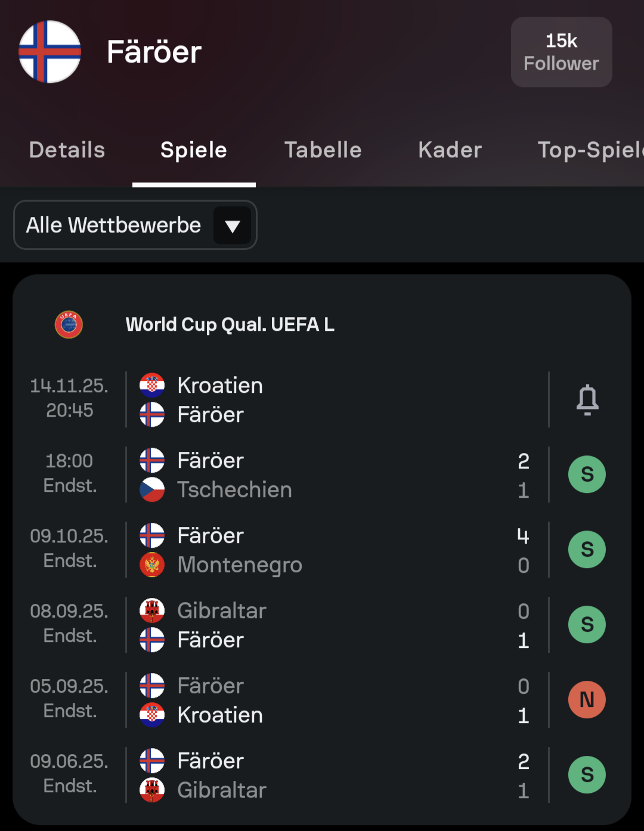Tap loss badge for Färöer vs Kroatien
Image resolution: width=644 pixels, height=831 pixels.
[587, 700]
